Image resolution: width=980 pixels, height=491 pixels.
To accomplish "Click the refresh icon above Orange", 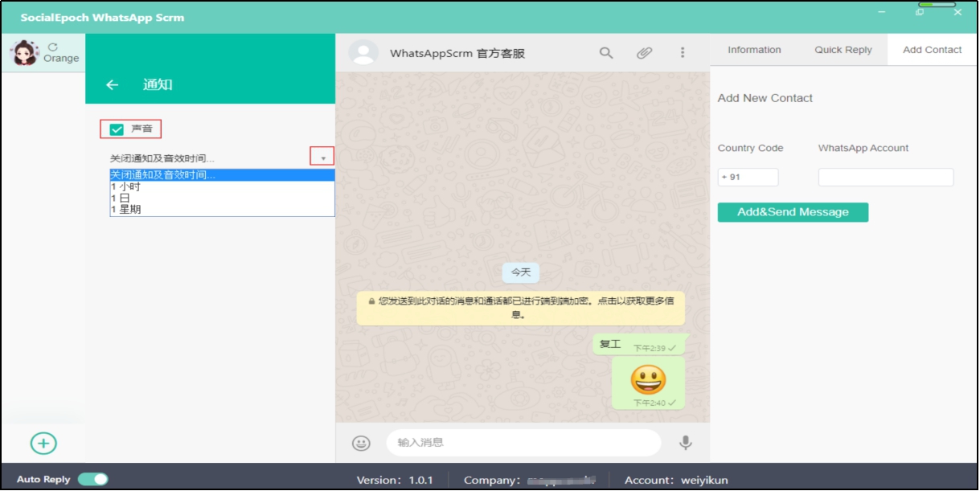I will pos(53,47).
